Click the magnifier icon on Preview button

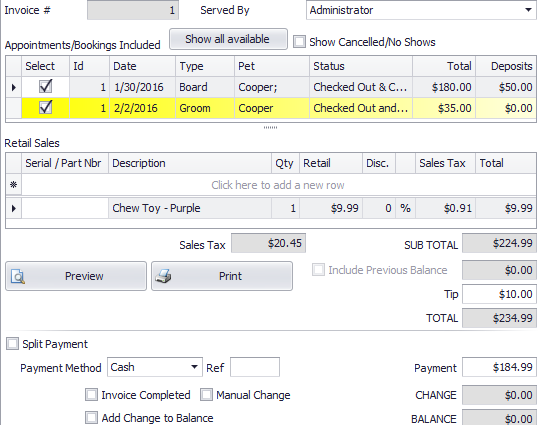click(18, 276)
